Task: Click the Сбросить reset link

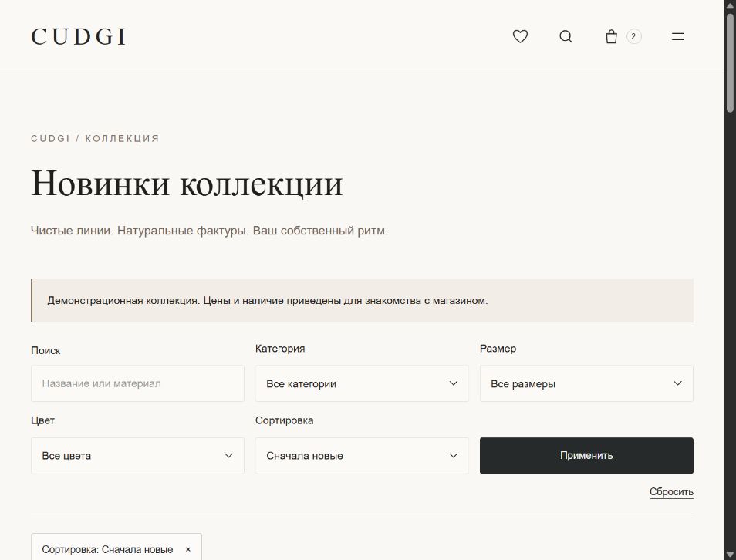Action: [671, 492]
